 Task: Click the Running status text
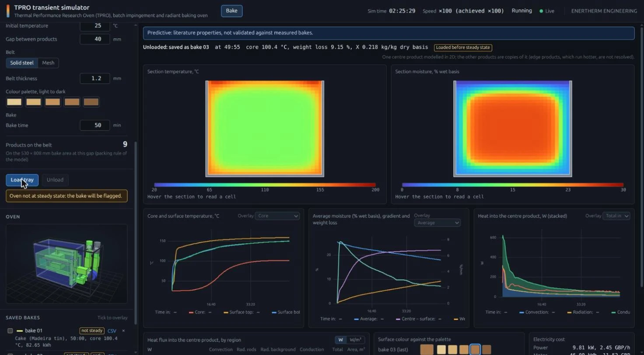click(x=522, y=11)
